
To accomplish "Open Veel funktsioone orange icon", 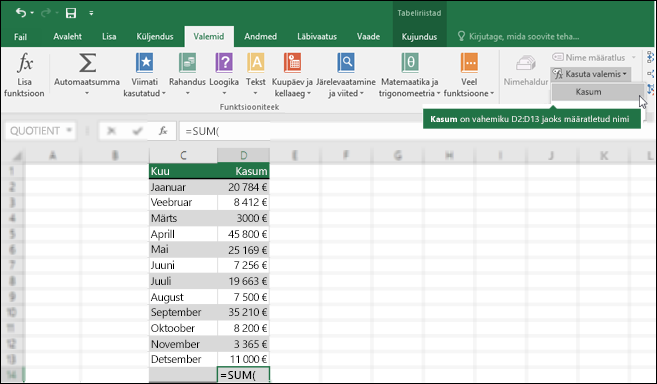I will 469,64.
